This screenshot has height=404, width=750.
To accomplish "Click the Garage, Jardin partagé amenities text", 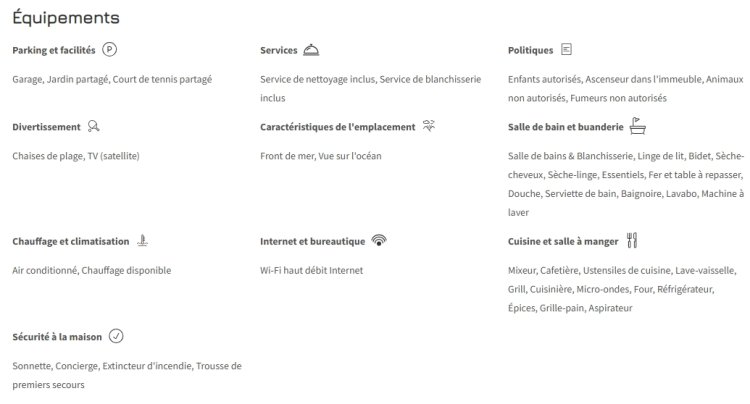I will tap(112, 79).
